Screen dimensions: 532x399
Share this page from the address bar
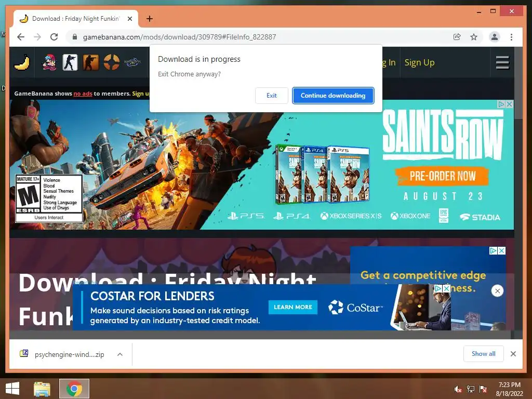[x=457, y=37]
